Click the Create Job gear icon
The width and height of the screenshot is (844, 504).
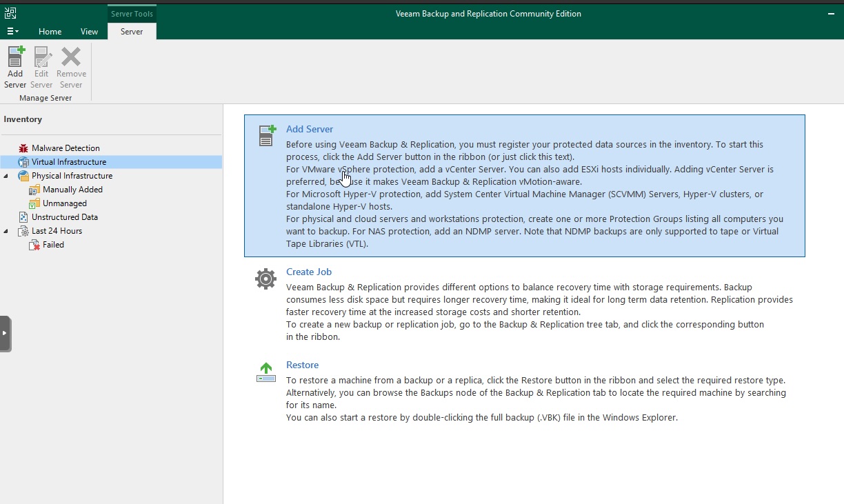click(266, 279)
